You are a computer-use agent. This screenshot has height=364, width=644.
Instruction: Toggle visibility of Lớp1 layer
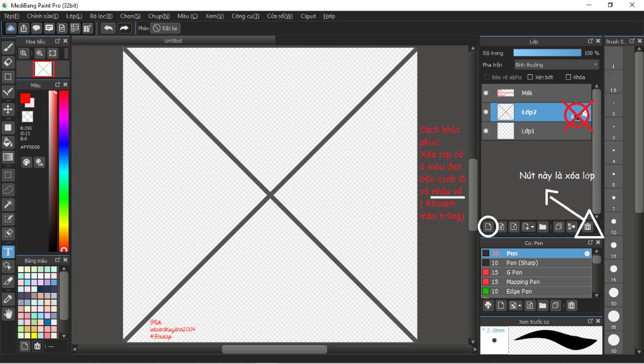pyautogui.click(x=486, y=131)
